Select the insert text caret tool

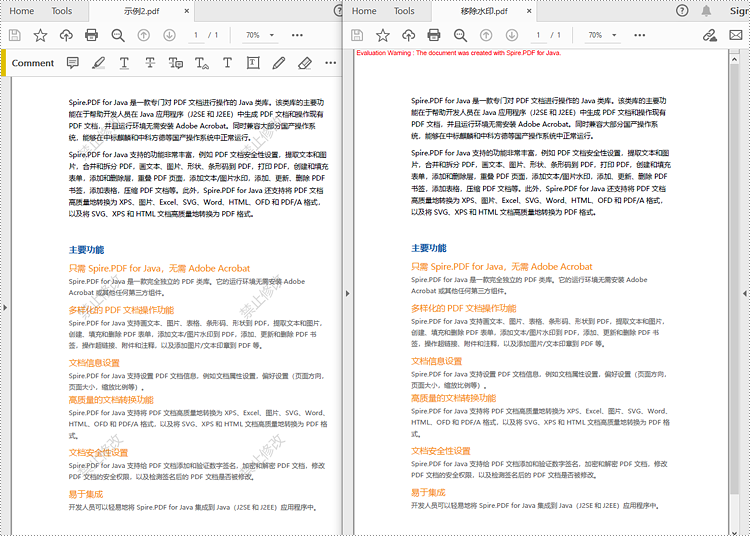(x=202, y=63)
